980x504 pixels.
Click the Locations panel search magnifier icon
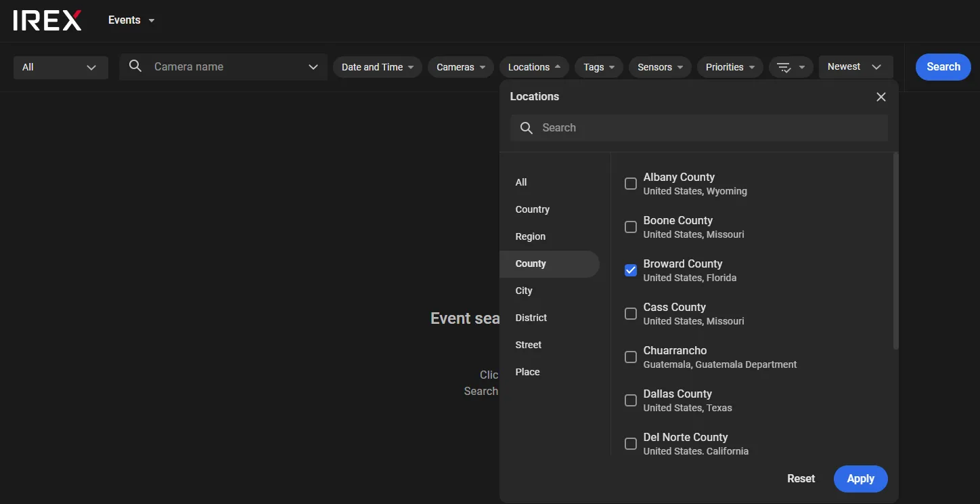coord(527,127)
